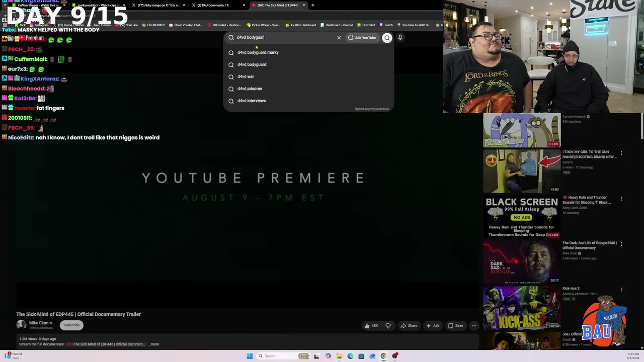Screen dimensions: 644x362
Task: Open options menu for Kick-Ass 2
Action: pos(621,290)
